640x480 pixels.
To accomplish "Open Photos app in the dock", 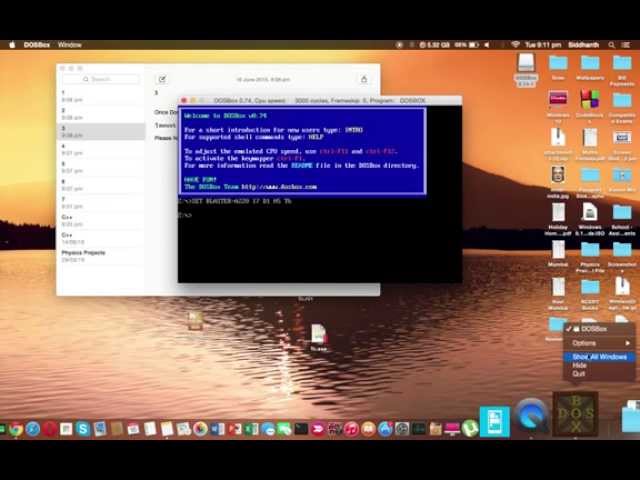I will (x=200, y=429).
